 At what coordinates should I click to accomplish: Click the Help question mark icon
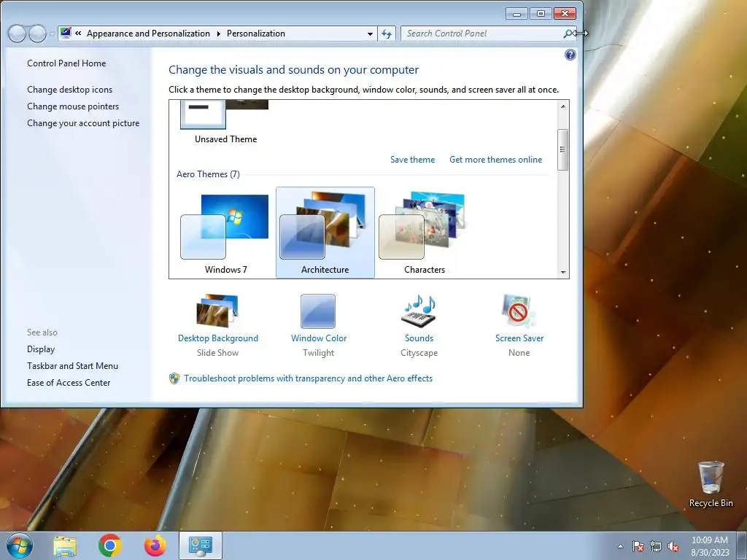click(x=570, y=55)
